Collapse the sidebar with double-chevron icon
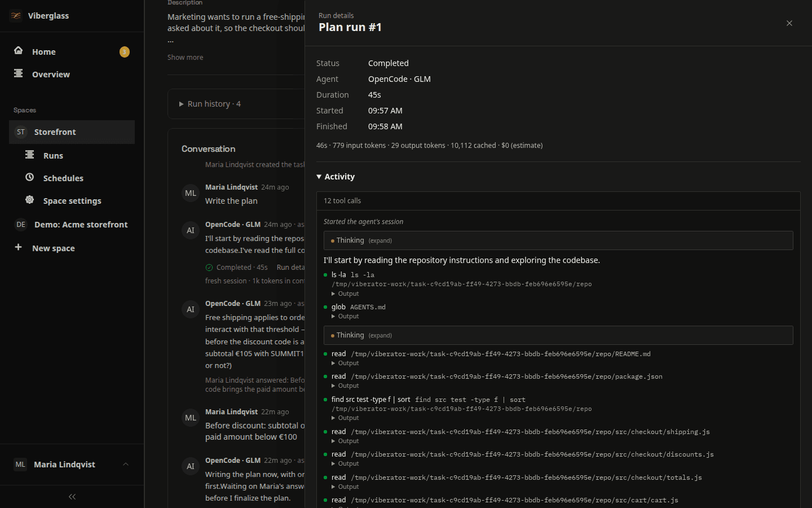Screen dimensions: 812x508 [72, 497]
